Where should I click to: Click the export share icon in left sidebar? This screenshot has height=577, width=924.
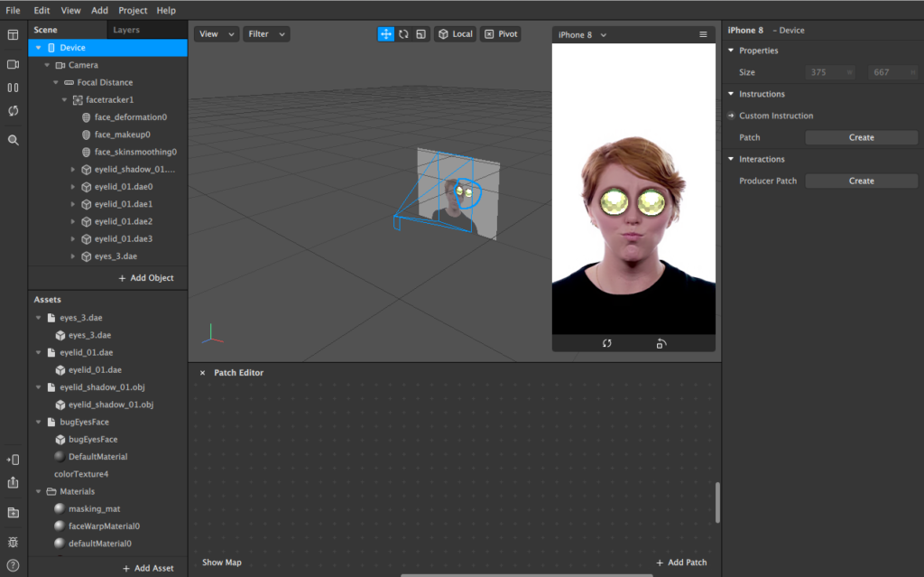tap(13, 482)
